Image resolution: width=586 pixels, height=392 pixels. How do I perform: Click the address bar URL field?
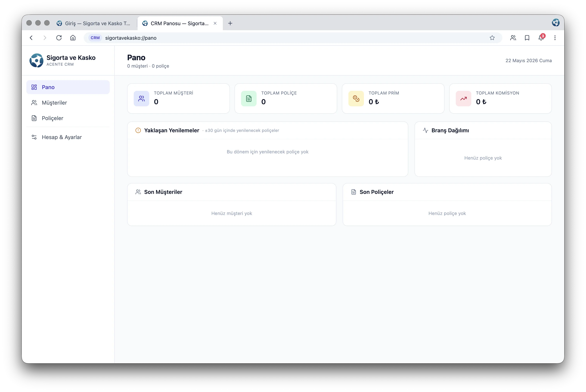pyautogui.click(x=293, y=38)
